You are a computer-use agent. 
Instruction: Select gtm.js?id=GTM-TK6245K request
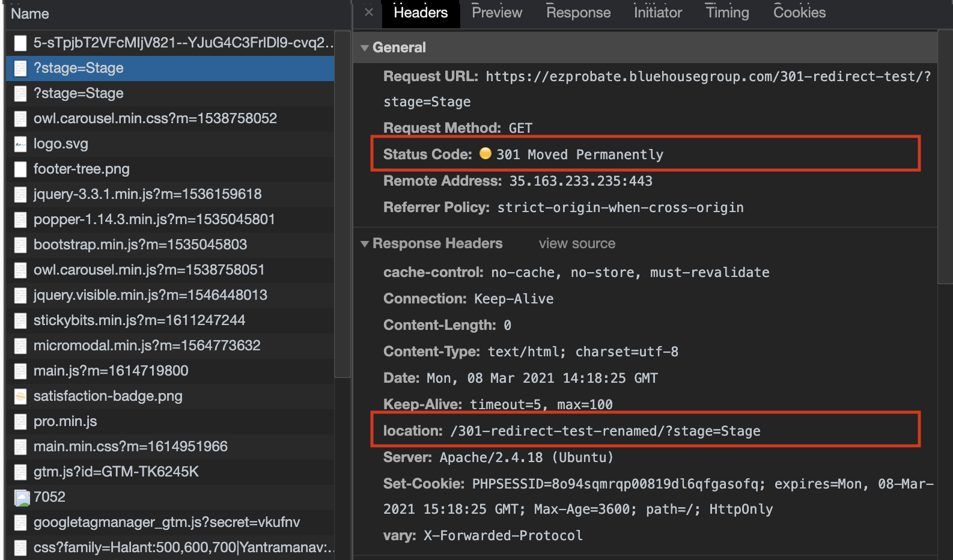coord(170,472)
